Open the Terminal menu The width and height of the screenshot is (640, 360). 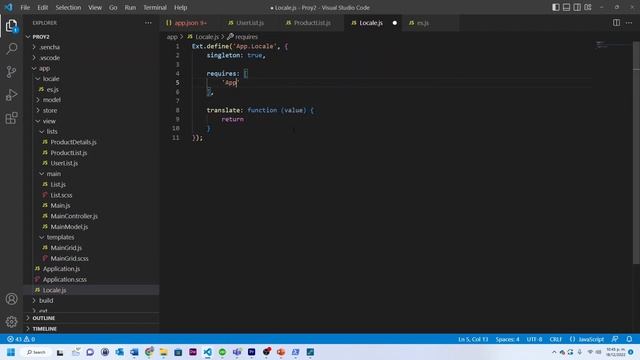(155, 7)
